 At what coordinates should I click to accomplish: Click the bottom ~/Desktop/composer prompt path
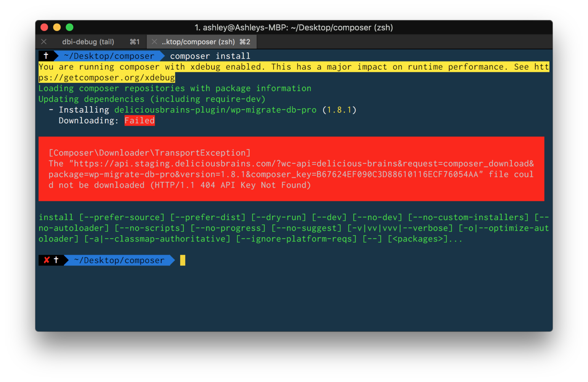point(119,260)
